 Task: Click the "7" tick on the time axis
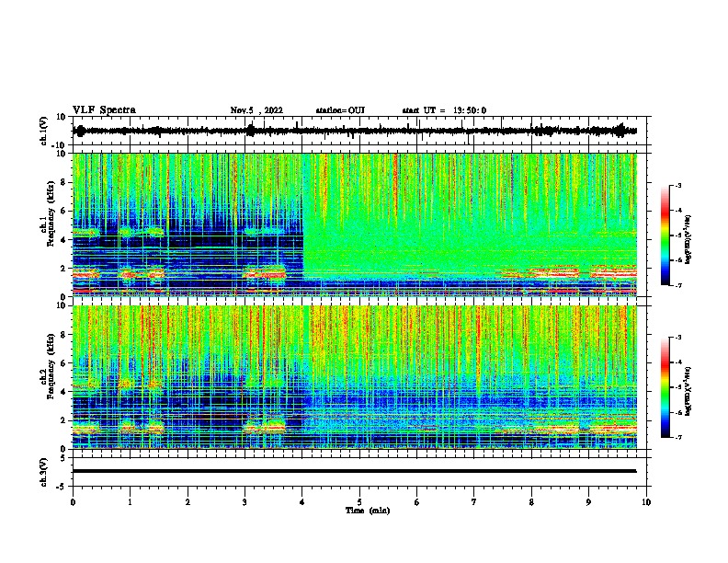(x=474, y=502)
